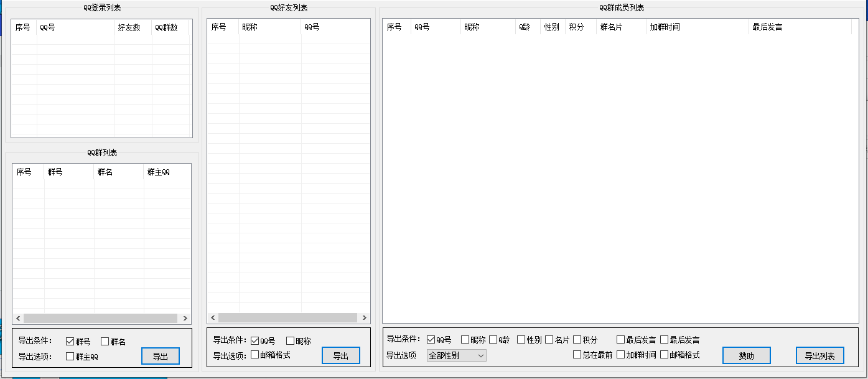Click the QQ好友列表 horizontal scrollbar thumb
The width and height of the screenshot is (868, 379).
click(287, 317)
